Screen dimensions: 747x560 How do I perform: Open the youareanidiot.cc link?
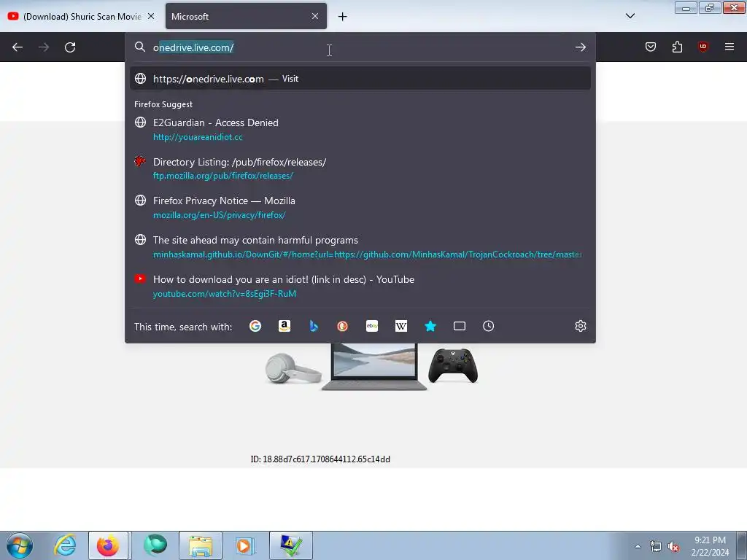coord(198,137)
